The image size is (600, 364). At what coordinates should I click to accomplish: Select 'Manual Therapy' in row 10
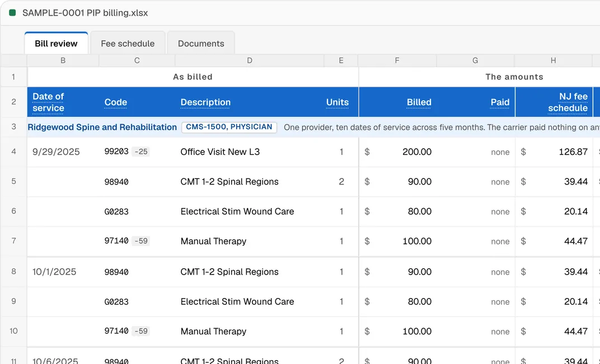point(213,331)
